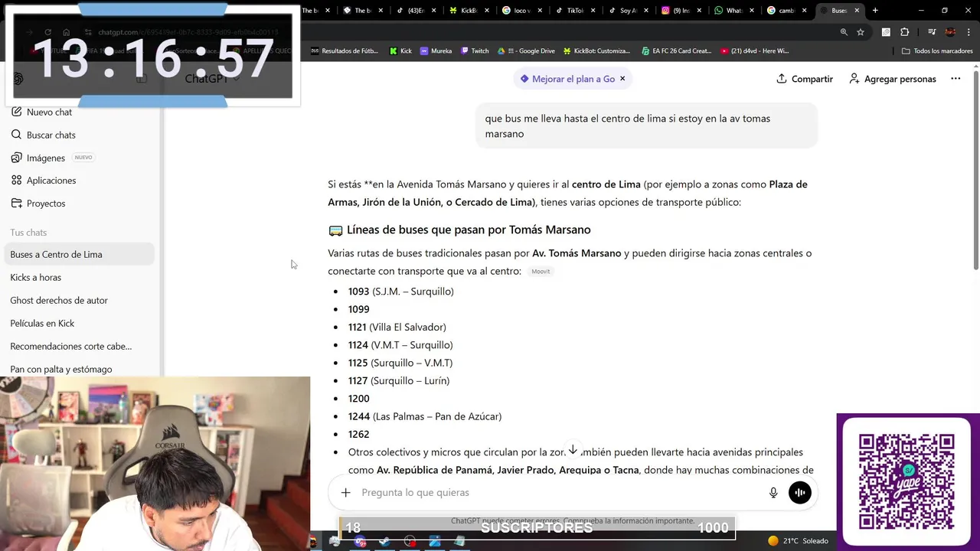Click the 1127 (Surquillo – Lurín) line

tap(398, 381)
